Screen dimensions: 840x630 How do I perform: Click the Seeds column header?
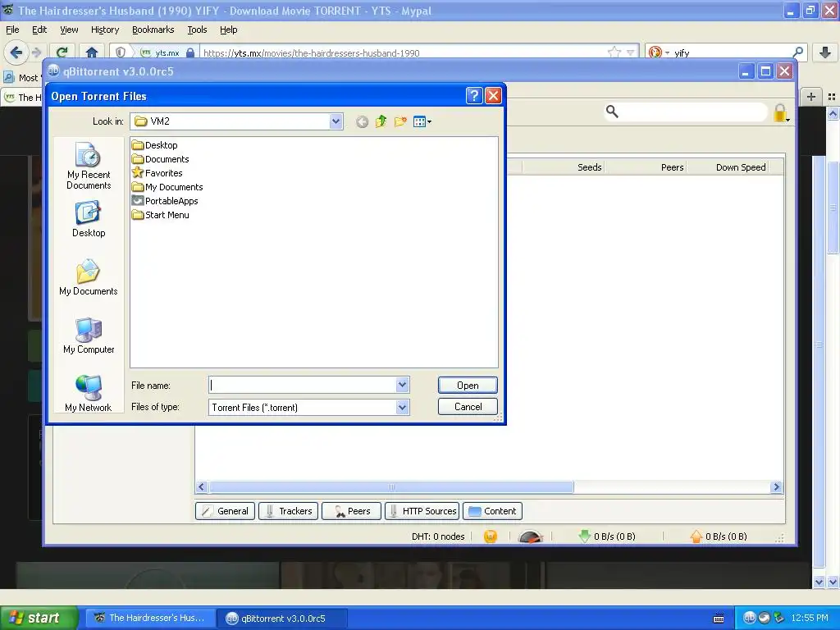pos(589,167)
